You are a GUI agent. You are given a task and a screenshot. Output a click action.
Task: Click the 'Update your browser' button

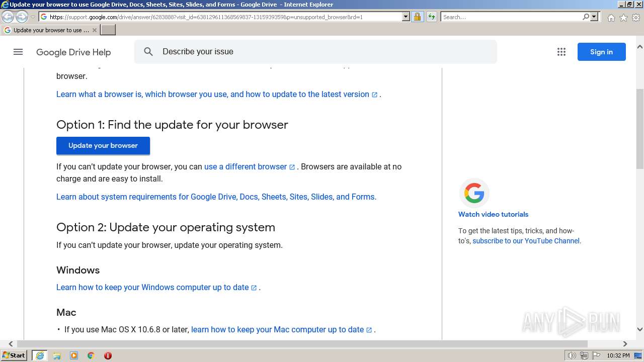[x=103, y=145]
